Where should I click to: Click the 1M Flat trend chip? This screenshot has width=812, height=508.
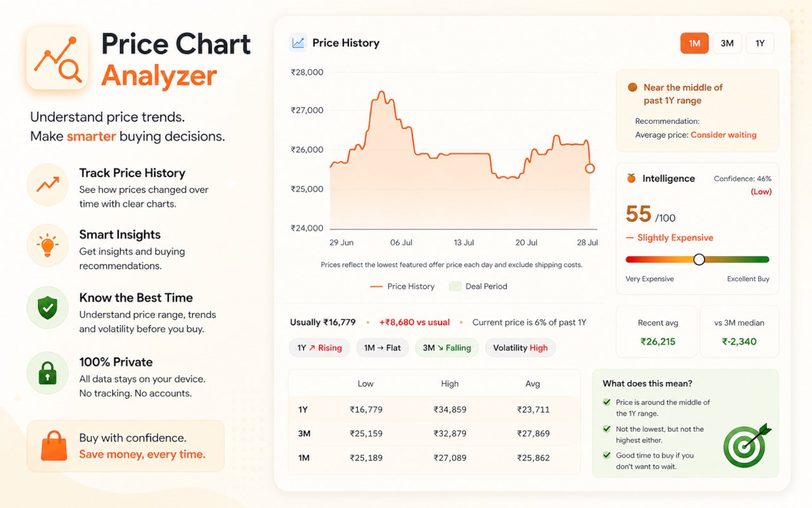tap(382, 348)
